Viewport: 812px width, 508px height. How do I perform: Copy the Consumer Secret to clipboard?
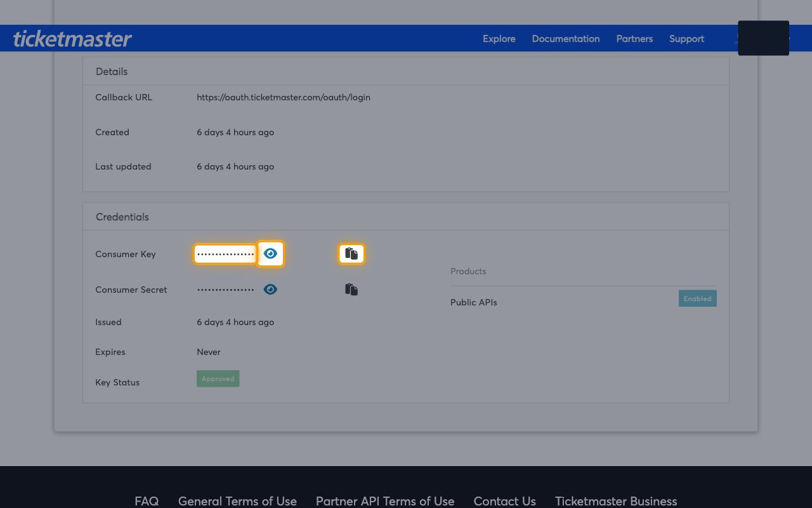[x=351, y=290]
